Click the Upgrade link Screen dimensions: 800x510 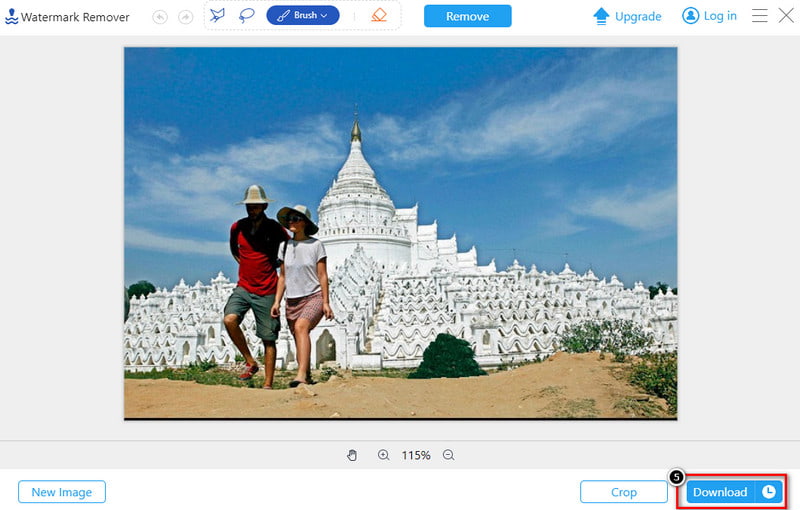pos(627,16)
